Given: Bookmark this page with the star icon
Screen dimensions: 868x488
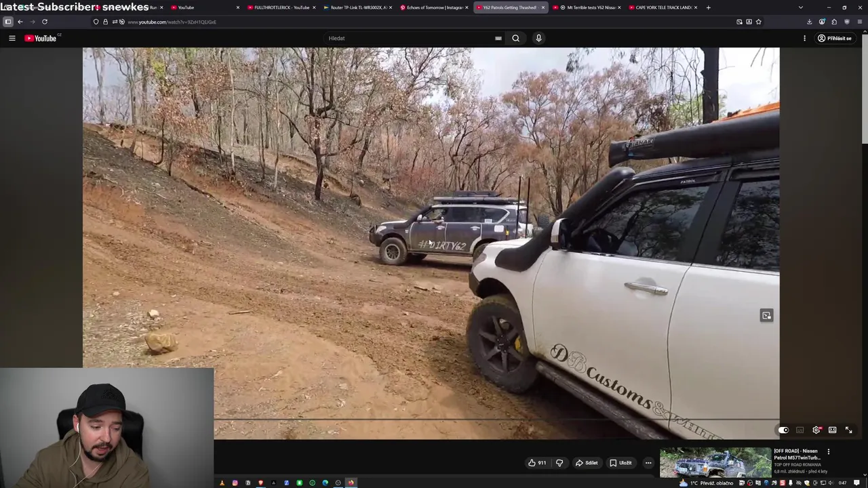Looking at the screenshot, I should [x=759, y=22].
